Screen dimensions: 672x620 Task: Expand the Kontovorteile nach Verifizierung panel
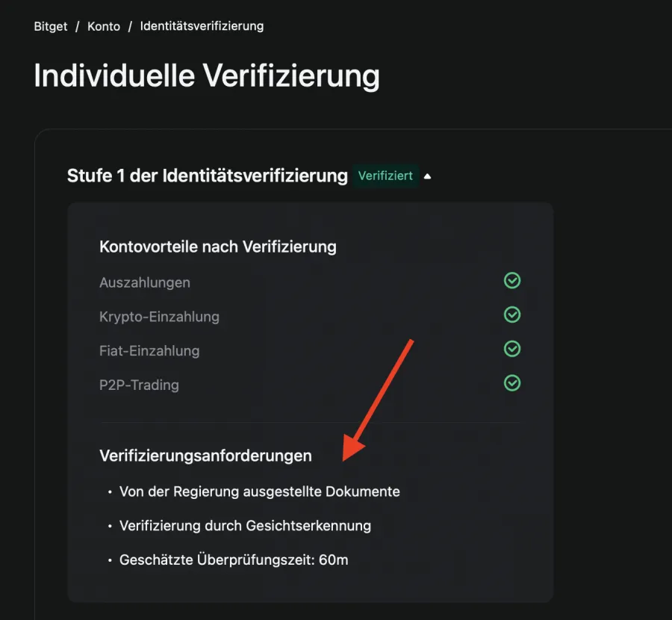(x=217, y=247)
